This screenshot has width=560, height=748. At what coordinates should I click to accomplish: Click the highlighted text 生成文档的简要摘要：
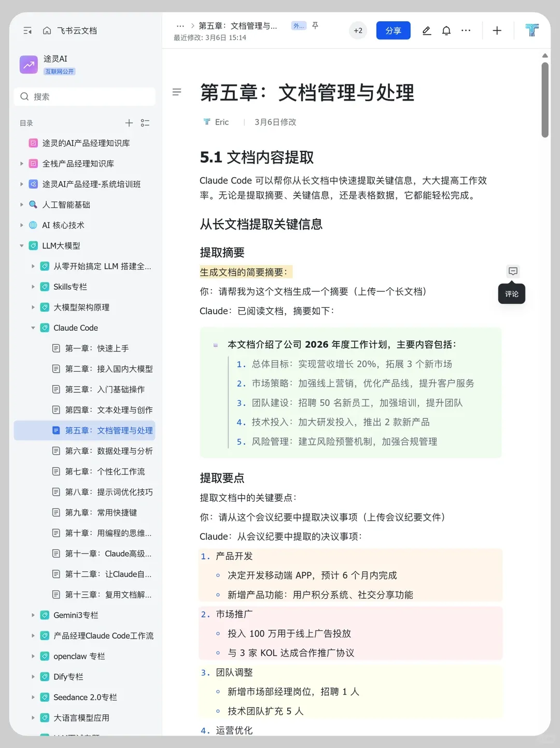(x=246, y=272)
